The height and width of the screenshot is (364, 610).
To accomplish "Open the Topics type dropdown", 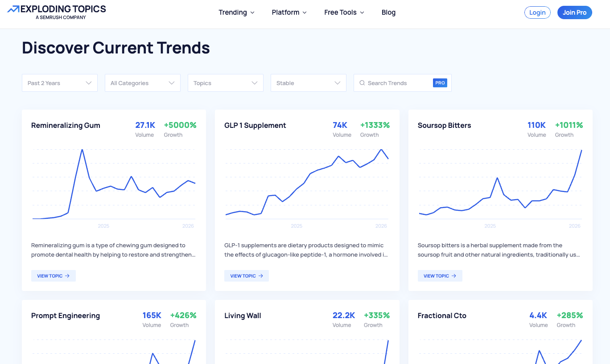I will coord(226,83).
